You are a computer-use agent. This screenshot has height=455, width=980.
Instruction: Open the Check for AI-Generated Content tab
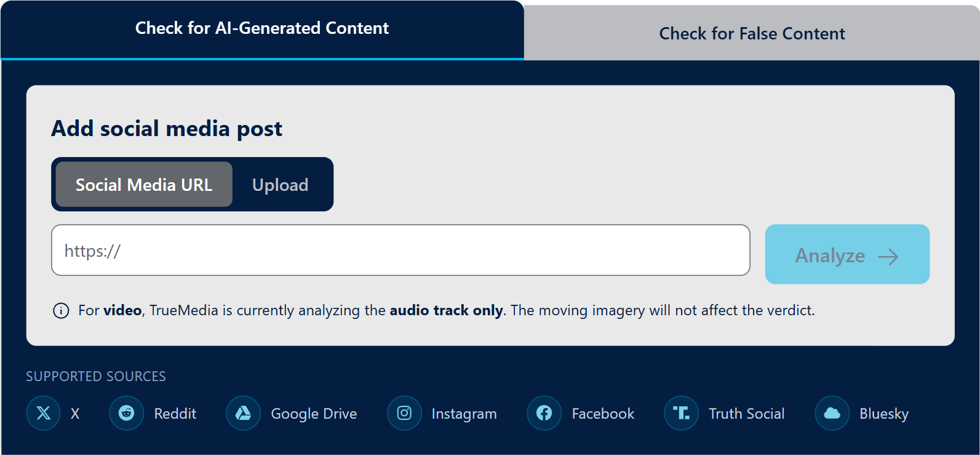click(x=262, y=29)
